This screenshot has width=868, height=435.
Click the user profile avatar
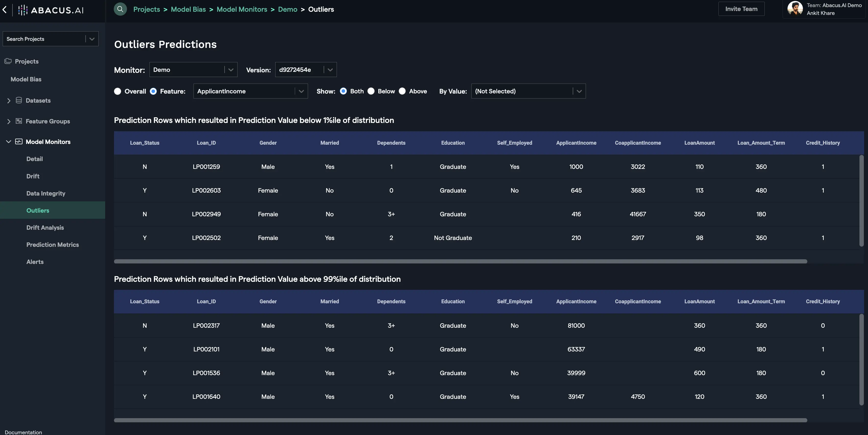tap(795, 8)
